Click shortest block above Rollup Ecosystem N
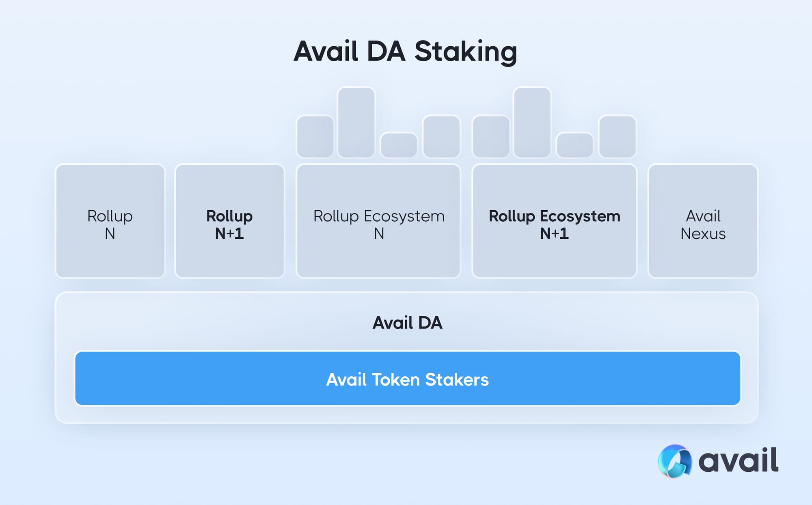Screen dimensions: 812x505 (x=399, y=145)
